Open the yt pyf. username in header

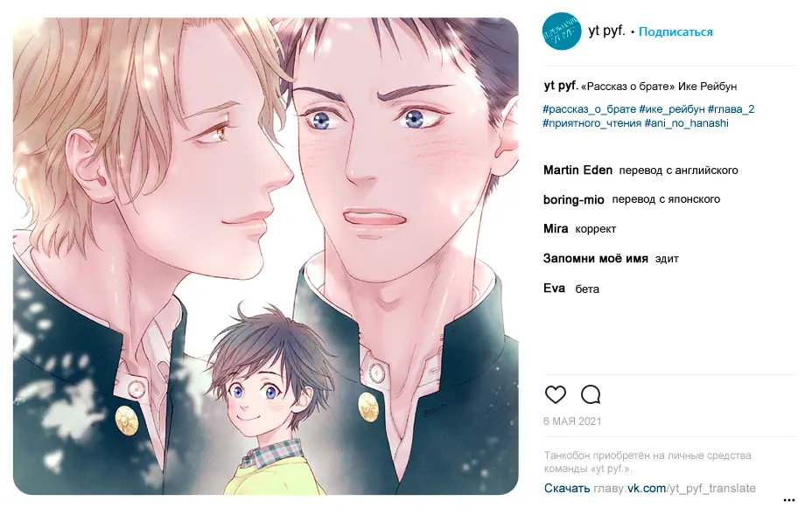click(x=606, y=31)
